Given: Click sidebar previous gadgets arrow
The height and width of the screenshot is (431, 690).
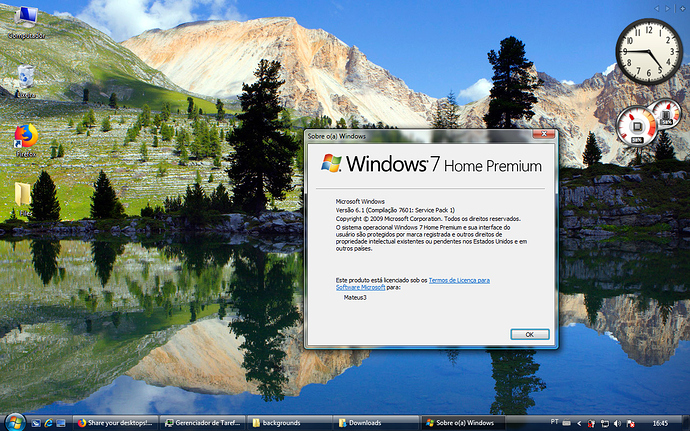Looking at the screenshot, I should (x=657, y=8).
